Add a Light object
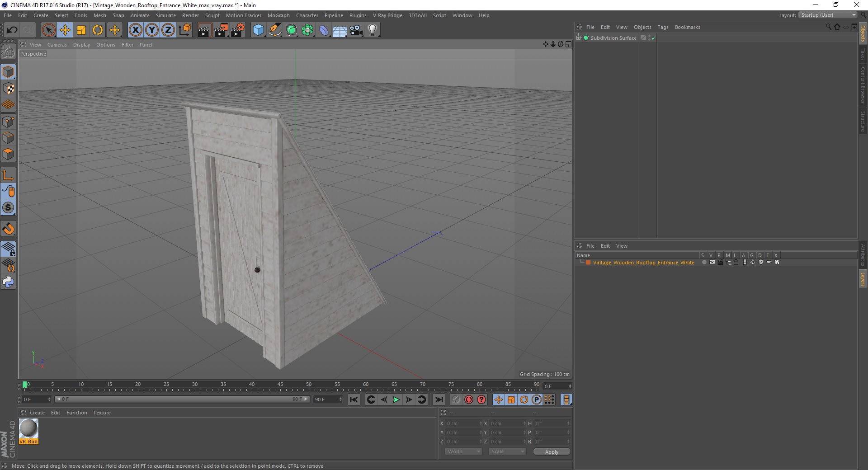The width and height of the screenshot is (868, 470). click(373, 30)
